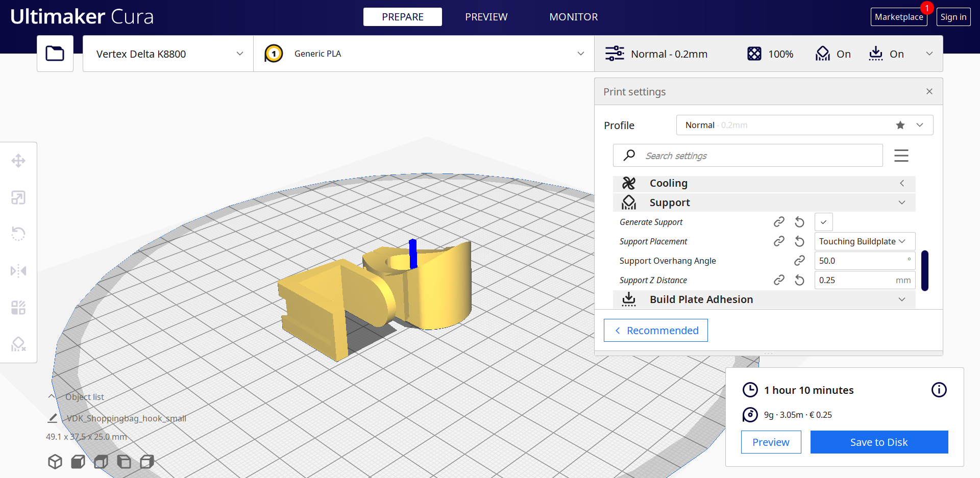This screenshot has height=478, width=980.
Task: Switch to top view icon
Action: [x=101, y=462]
